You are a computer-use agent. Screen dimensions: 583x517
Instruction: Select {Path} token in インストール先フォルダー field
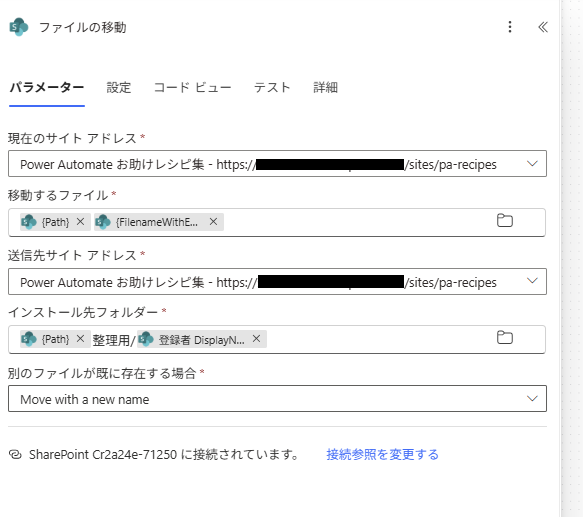pyautogui.click(x=55, y=339)
